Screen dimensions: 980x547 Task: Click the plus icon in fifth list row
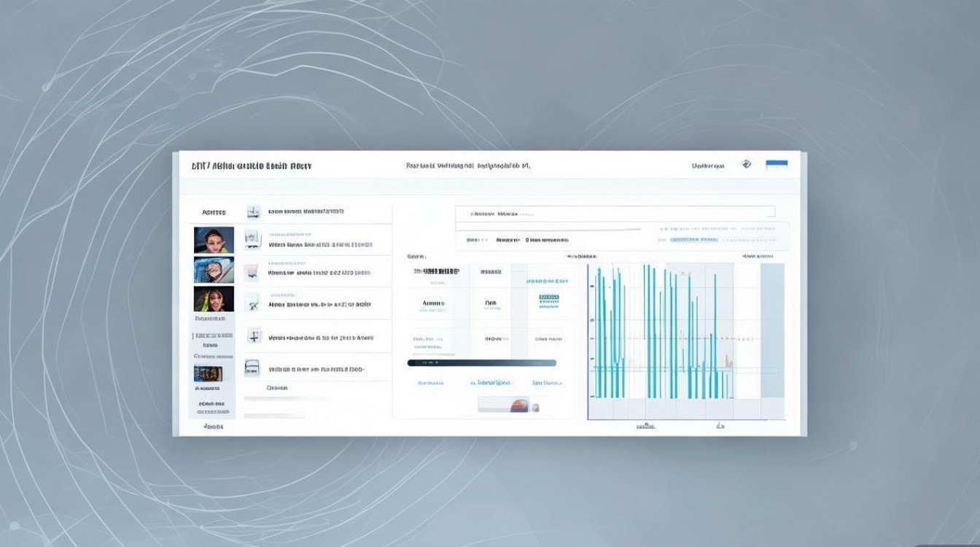point(254,336)
